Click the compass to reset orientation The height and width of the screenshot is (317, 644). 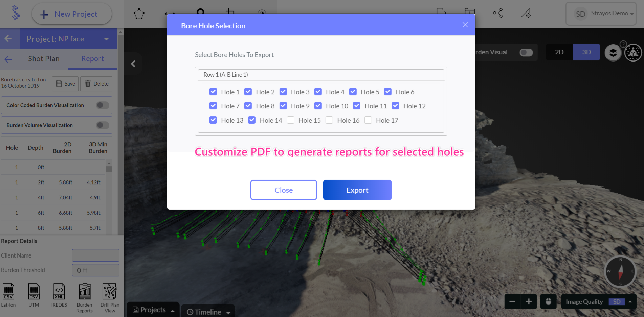pos(620,272)
